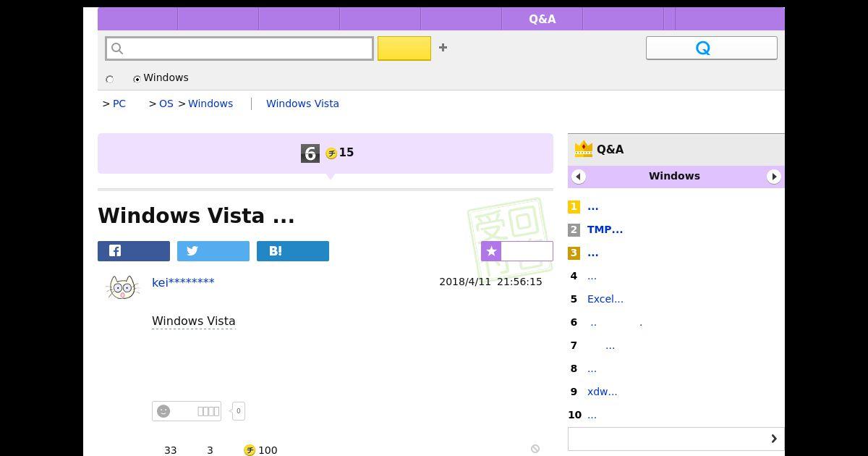868x456 pixels.
Task: Expand search options with the plus icon
Action: pos(443,48)
